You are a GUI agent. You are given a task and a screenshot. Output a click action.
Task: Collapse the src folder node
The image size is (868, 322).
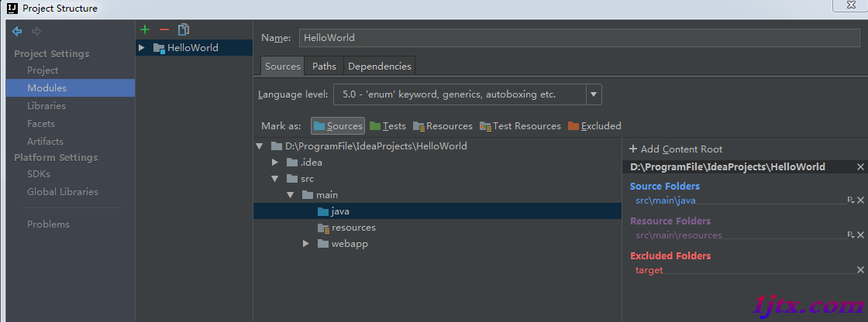274,179
